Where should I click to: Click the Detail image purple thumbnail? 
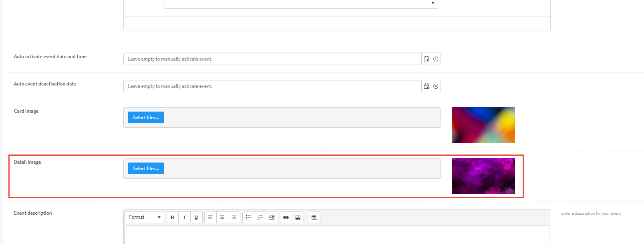click(x=483, y=176)
